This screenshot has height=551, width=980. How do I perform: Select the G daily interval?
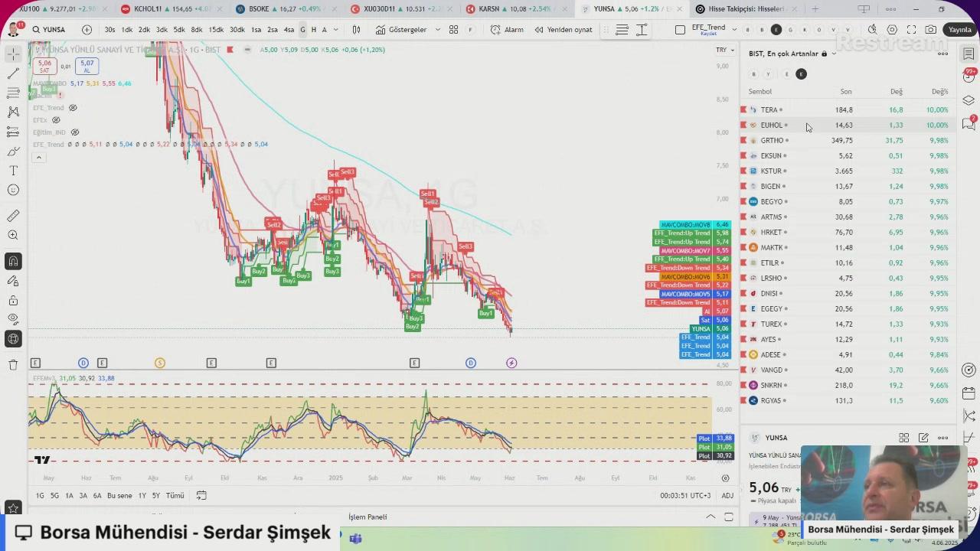(303, 30)
